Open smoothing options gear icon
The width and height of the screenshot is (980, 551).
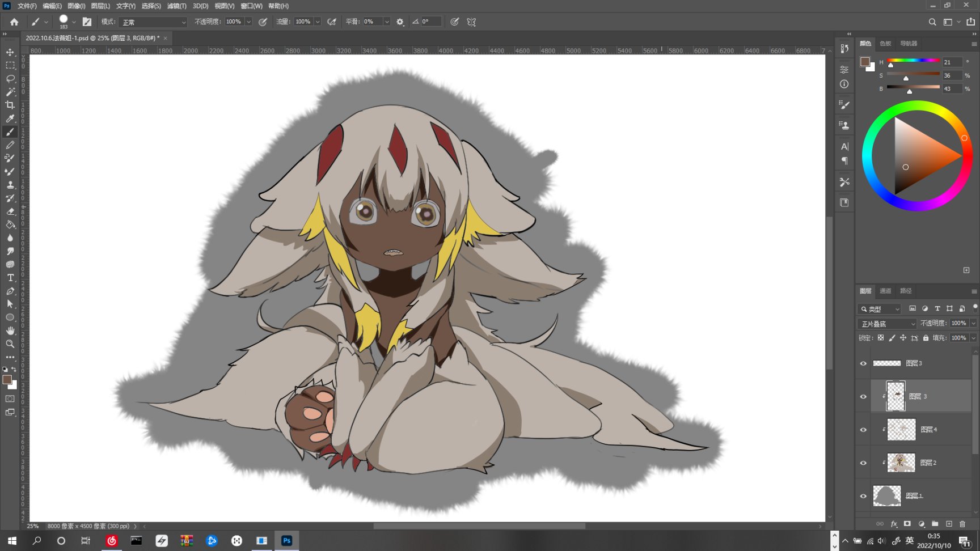400,22
